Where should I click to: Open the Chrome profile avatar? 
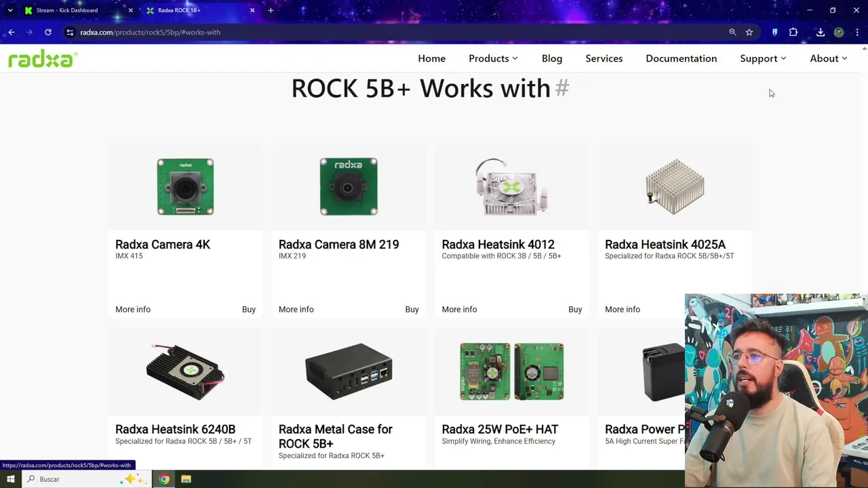pos(839,32)
